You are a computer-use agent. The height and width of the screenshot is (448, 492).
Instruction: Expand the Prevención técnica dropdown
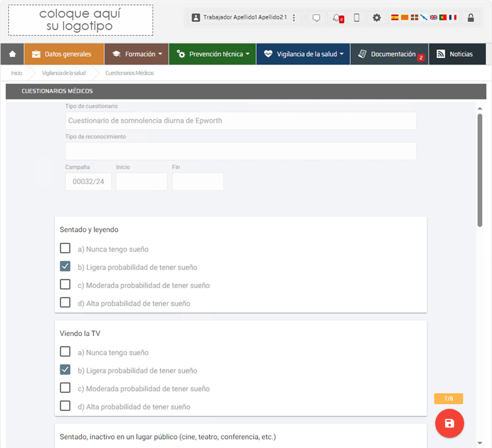tap(213, 54)
